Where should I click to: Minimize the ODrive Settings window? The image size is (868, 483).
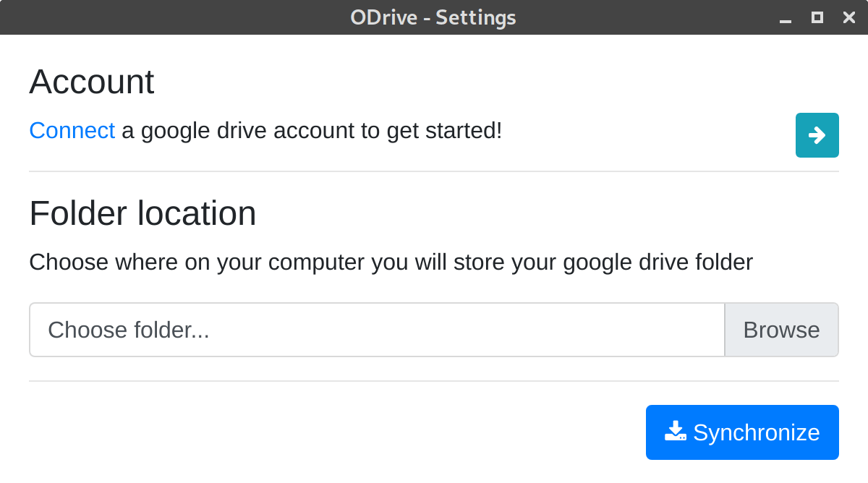(x=786, y=18)
